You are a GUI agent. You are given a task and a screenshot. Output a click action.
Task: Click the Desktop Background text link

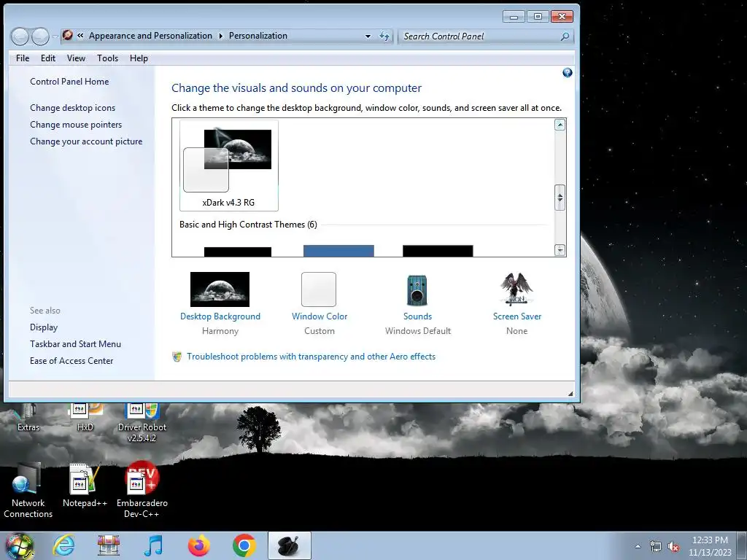[220, 316]
